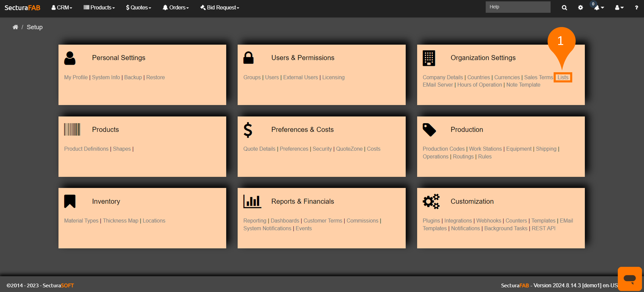The height and width of the screenshot is (292, 644).
Task: Click the home icon in breadcrumb
Action: click(x=15, y=27)
